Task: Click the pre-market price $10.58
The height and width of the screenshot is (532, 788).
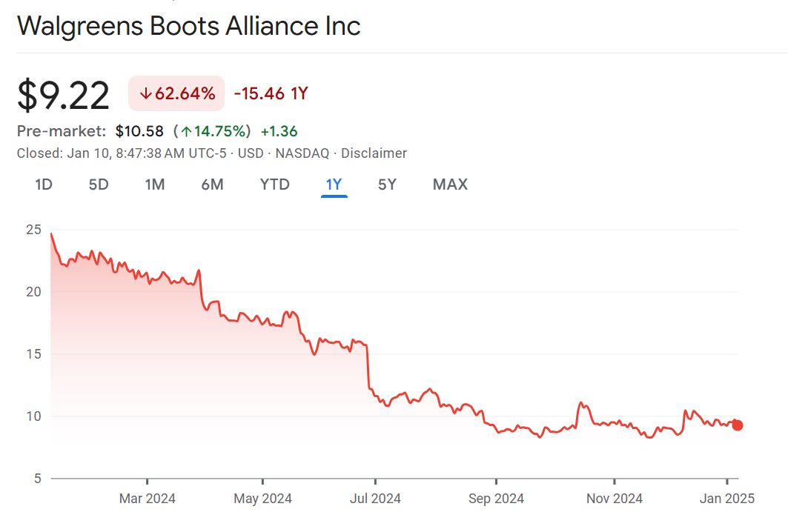Action: (139, 132)
